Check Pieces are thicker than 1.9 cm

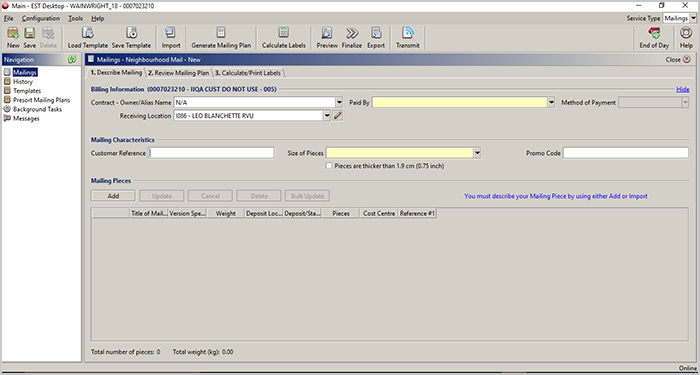pyautogui.click(x=329, y=166)
